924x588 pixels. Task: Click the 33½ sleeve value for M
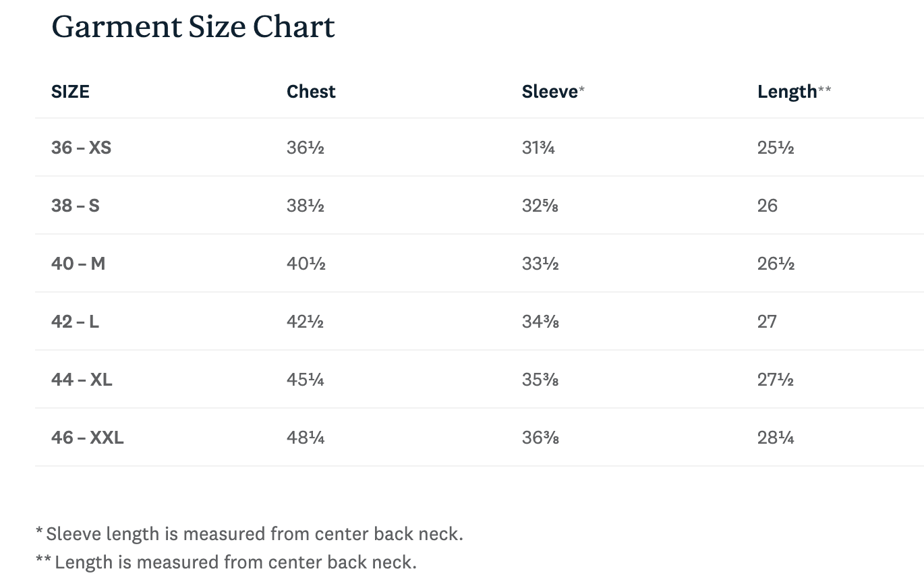point(540,264)
